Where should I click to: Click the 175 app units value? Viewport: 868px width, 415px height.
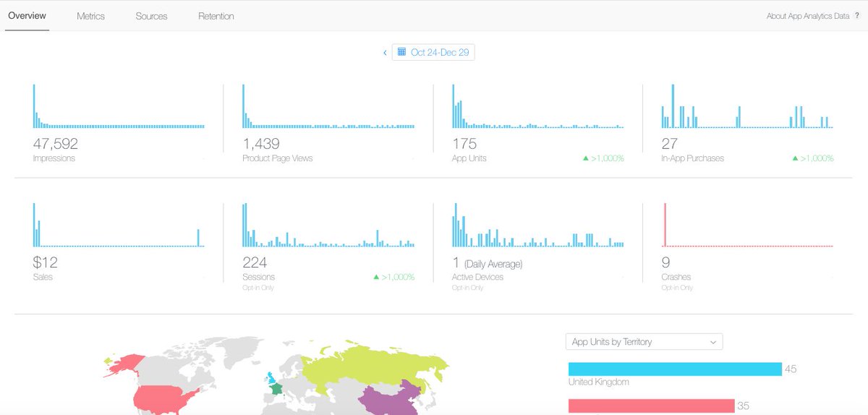(x=464, y=143)
